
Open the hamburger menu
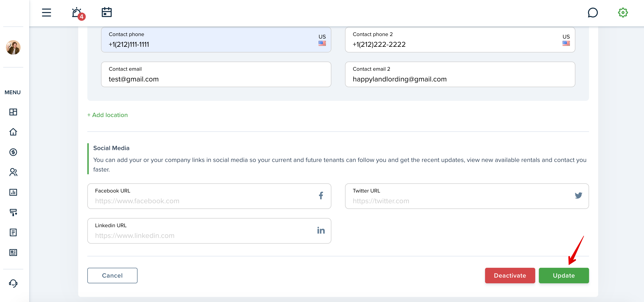47,13
